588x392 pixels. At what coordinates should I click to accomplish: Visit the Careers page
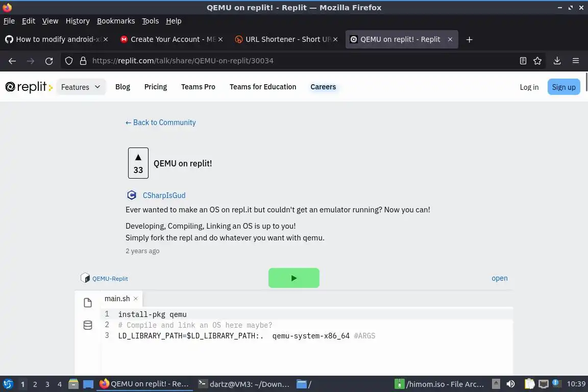(323, 87)
